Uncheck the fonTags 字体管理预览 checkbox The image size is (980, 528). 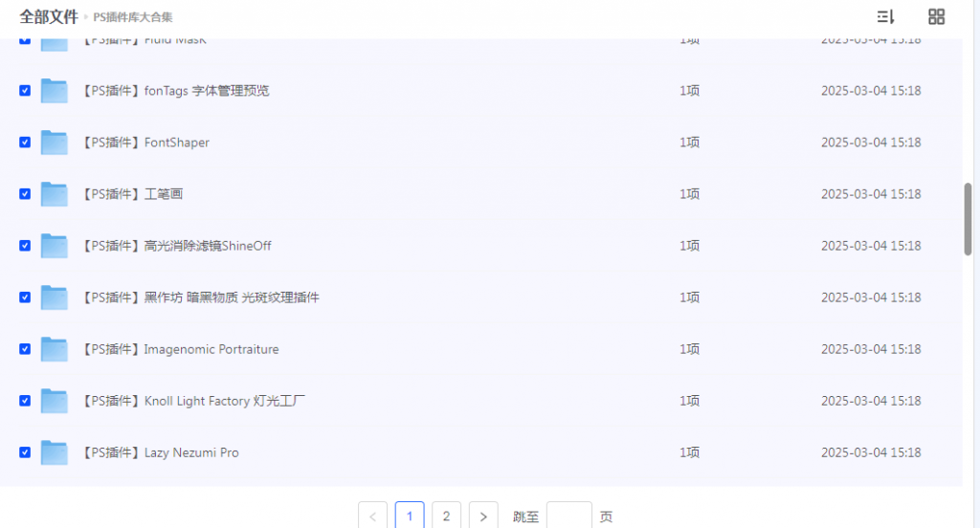pos(25,91)
